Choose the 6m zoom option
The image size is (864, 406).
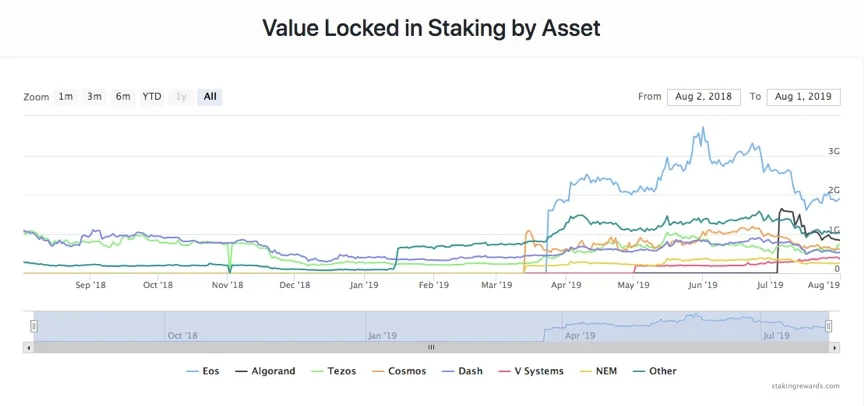[x=123, y=97]
